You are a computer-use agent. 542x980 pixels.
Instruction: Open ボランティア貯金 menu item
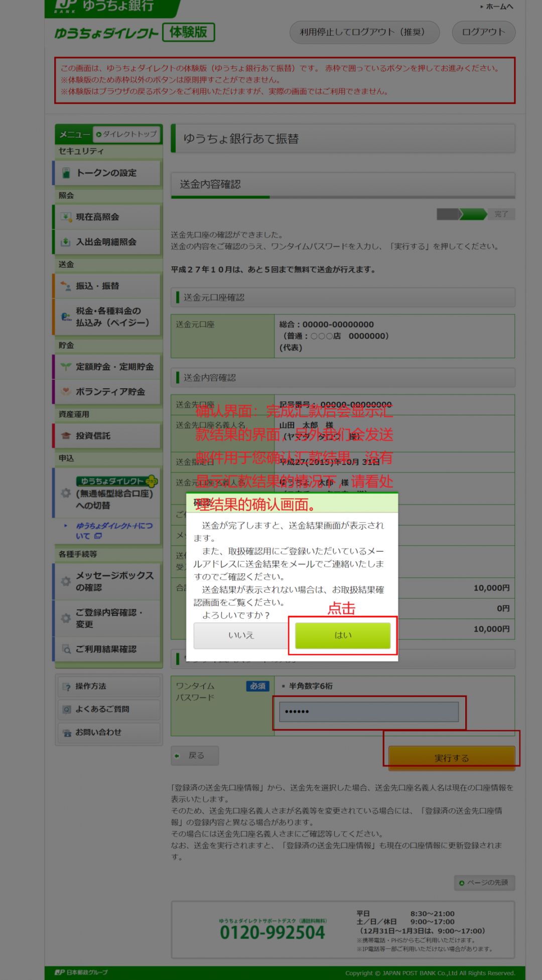point(107,392)
